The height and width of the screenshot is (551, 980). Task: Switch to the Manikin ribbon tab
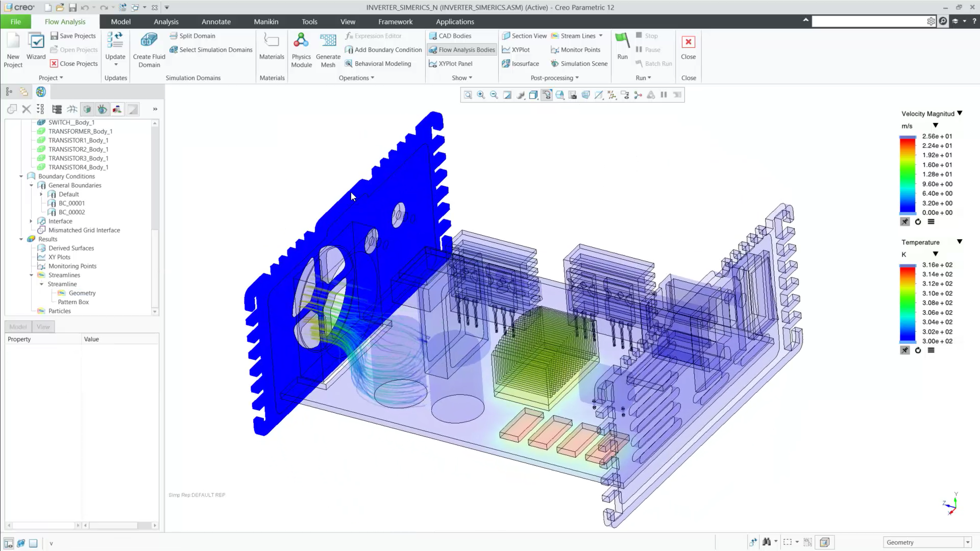point(266,21)
